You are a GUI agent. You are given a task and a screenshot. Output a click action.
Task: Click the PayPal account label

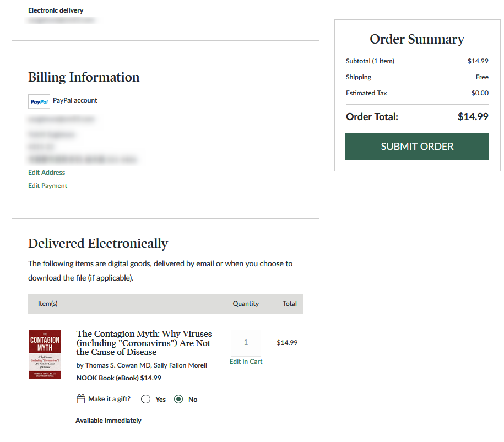click(x=75, y=100)
